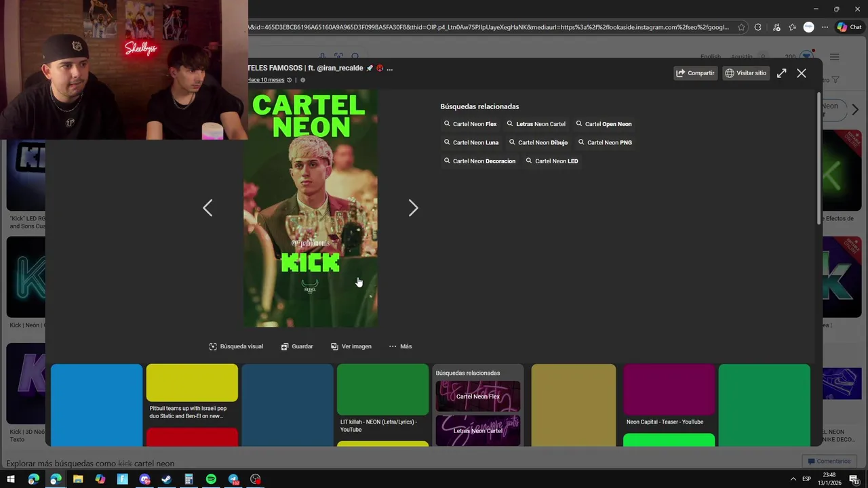This screenshot has height=488, width=868.
Task: Start Búsqueda visual on the image
Action: point(236,346)
